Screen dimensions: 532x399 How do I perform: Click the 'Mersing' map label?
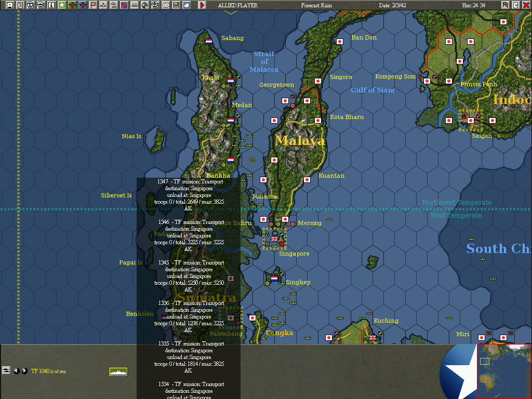click(310, 223)
